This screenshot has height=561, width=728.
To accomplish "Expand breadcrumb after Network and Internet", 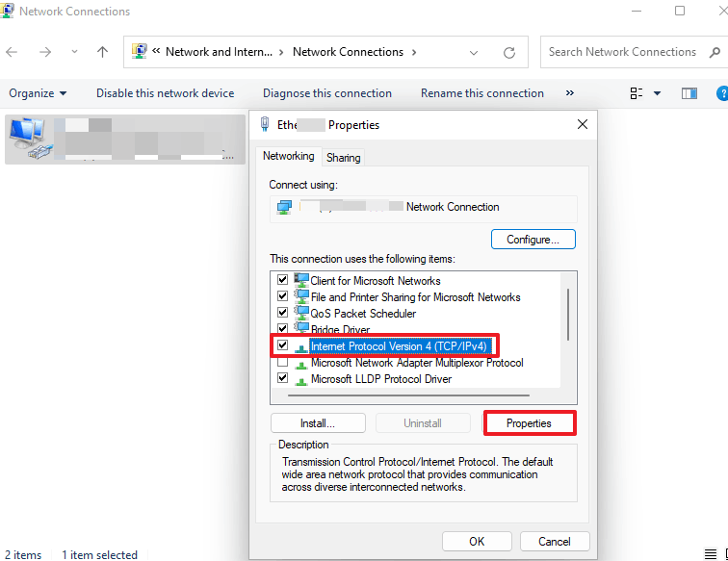I will (x=281, y=52).
